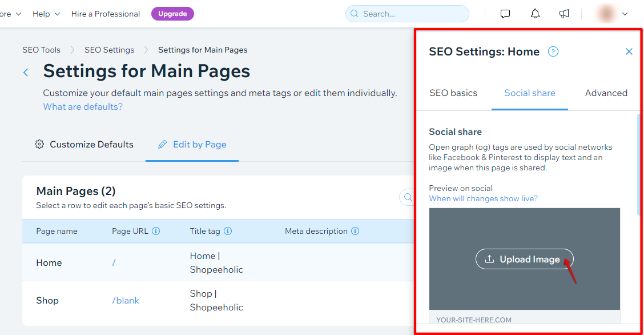Open the notifications bell
Image resolution: width=644 pixels, height=335 pixels.
click(x=535, y=14)
